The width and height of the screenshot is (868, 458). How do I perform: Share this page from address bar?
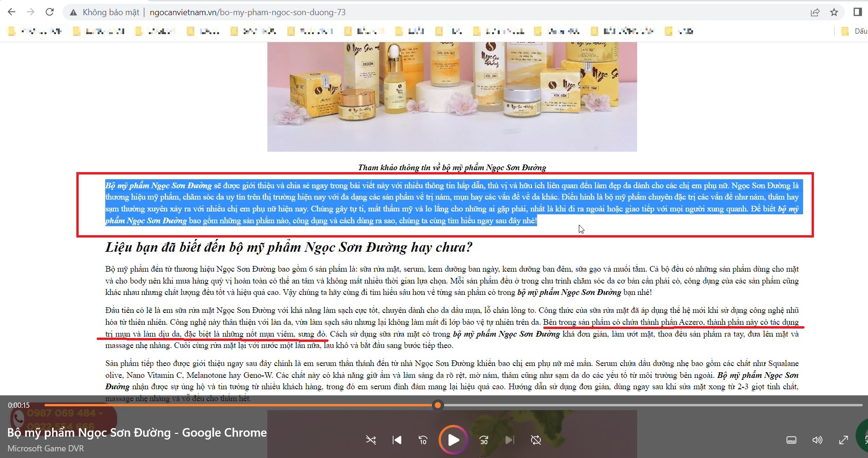(x=815, y=12)
